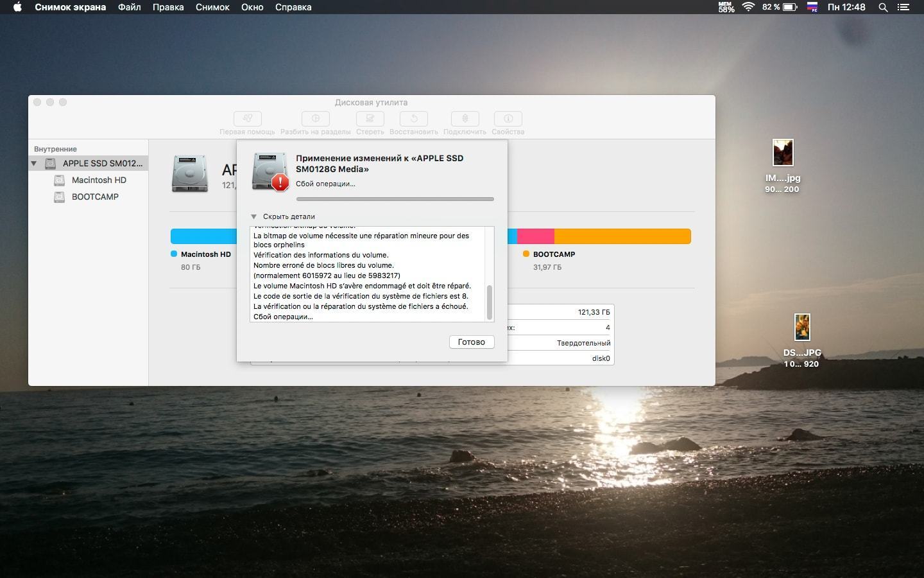
Task: Click the battery 82% indicator
Action: click(780, 7)
